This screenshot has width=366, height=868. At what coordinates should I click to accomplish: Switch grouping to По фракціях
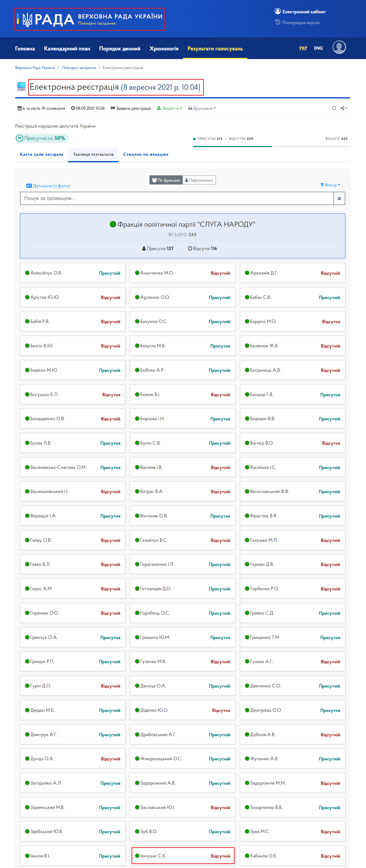pyautogui.click(x=166, y=180)
